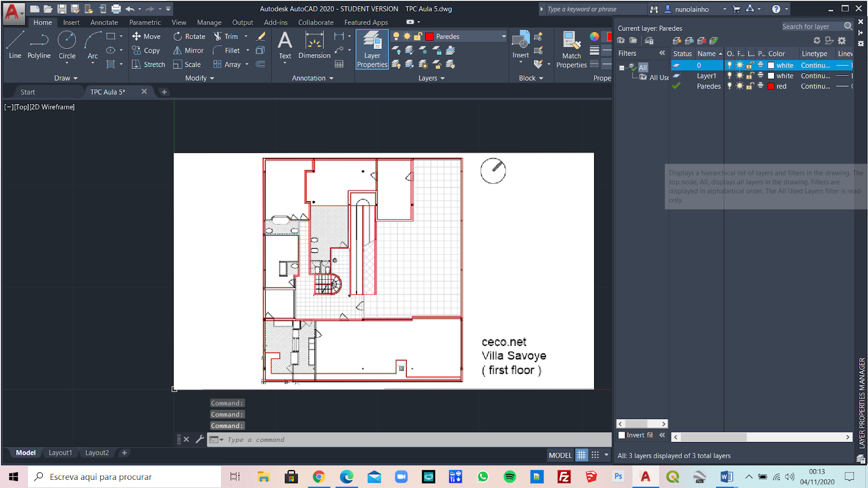The width and height of the screenshot is (868, 488).
Task: Select the Rectangle tool icon
Action: coord(111,36)
